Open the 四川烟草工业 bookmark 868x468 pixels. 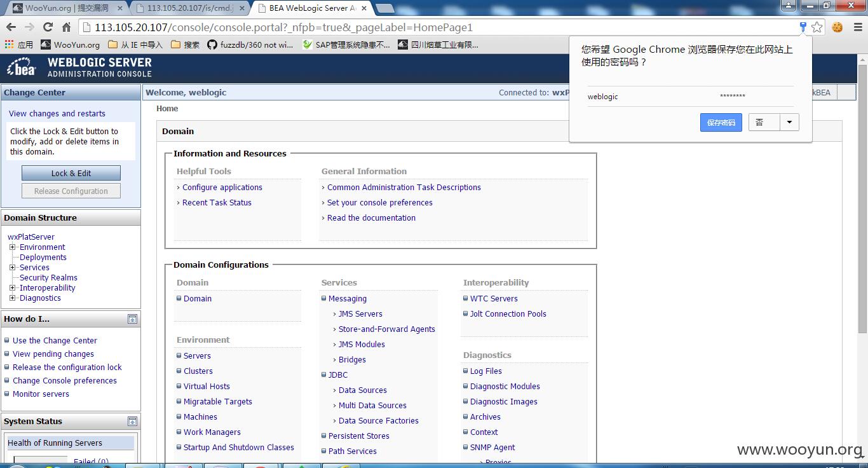pos(438,45)
